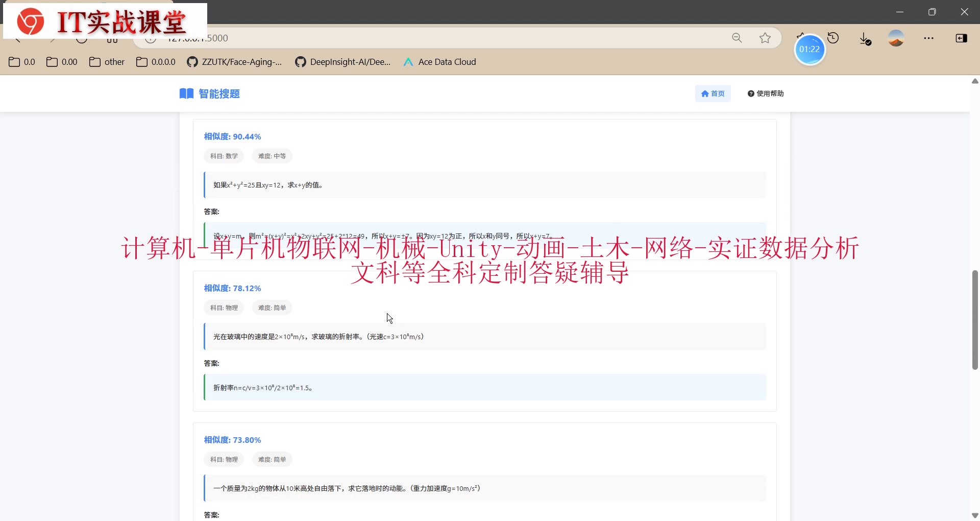The width and height of the screenshot is (980, 521).
Task: Open downloads icon in toolbar
Action: click(865, 39)
